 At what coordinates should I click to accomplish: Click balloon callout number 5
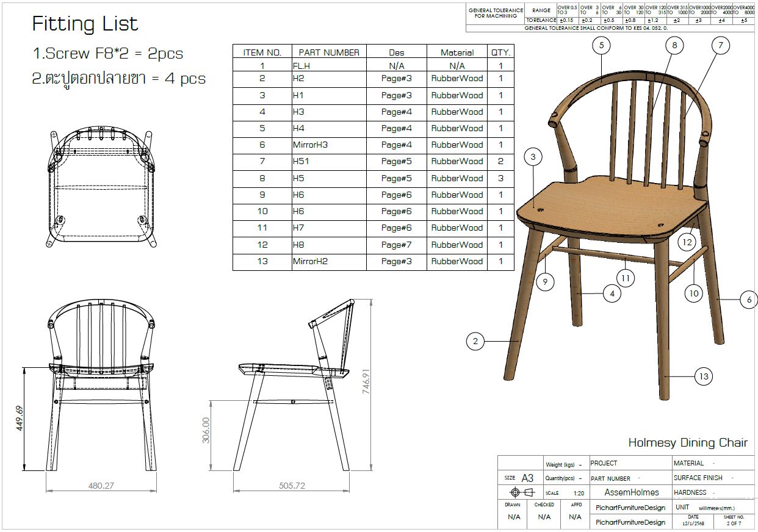601,45
